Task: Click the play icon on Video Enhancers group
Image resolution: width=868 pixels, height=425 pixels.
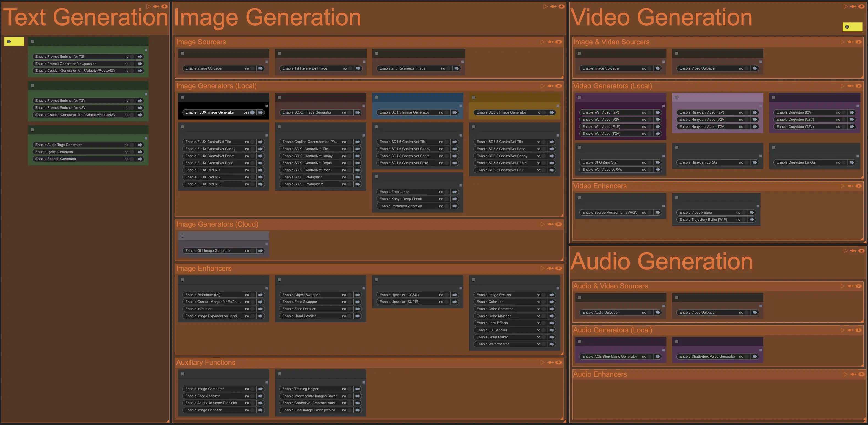Action: [843, 186]
